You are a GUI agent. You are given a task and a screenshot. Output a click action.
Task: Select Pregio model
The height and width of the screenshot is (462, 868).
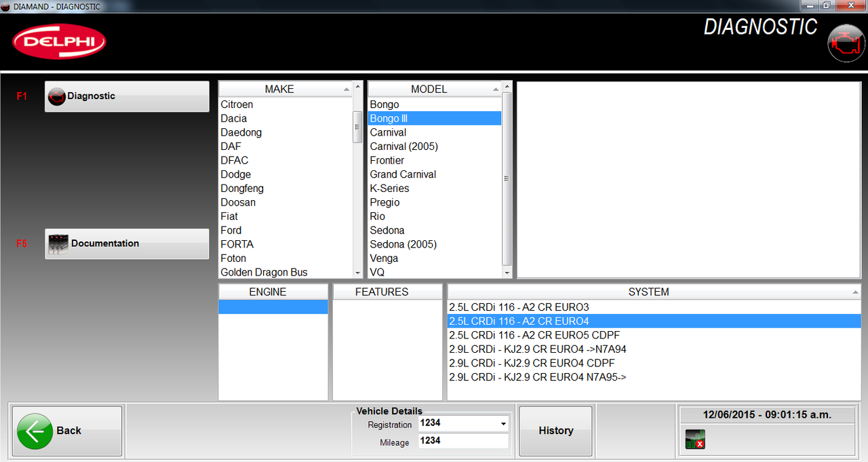click(435, 202)
